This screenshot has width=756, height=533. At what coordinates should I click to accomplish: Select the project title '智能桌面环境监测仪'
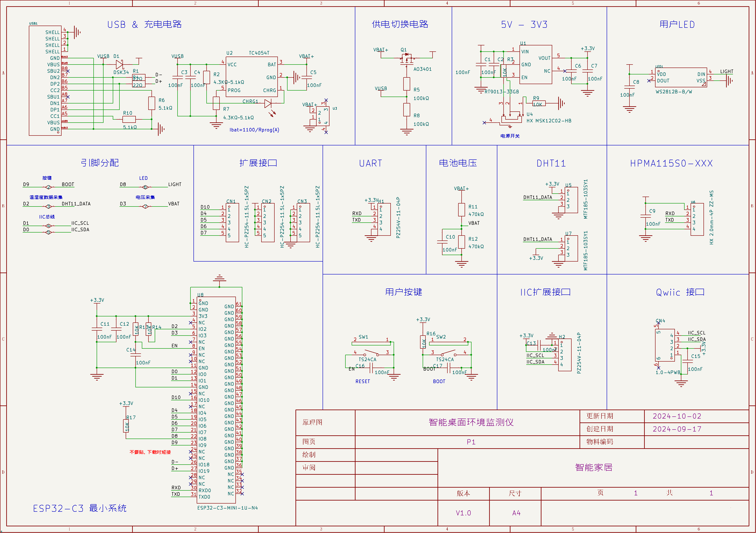coord(471,422)
